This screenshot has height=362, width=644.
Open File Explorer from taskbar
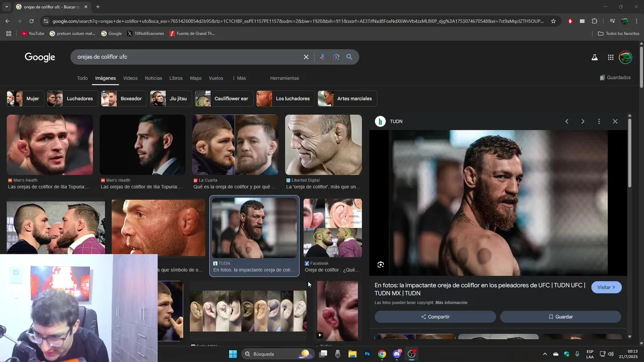tap(352, 354)
